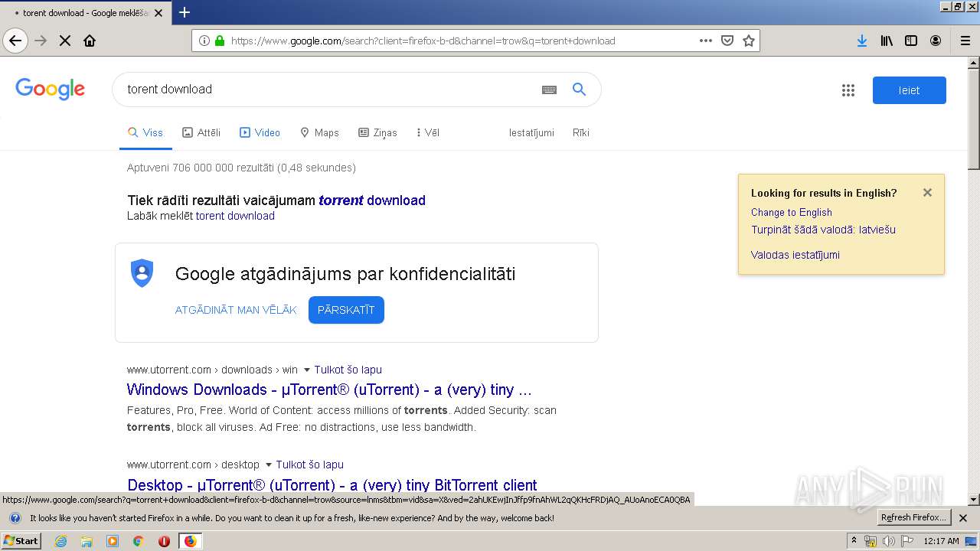This screenshot has height=551, width=980.
Task: Open the Library bookshelf icon
Action: click(x=887, y=41)
